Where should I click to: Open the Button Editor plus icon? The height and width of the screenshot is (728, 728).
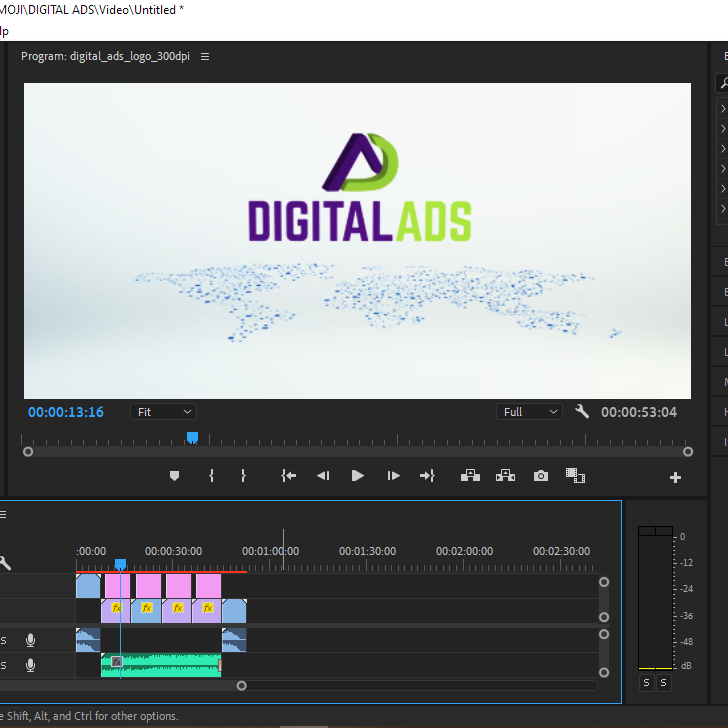(x=675, y=478)
